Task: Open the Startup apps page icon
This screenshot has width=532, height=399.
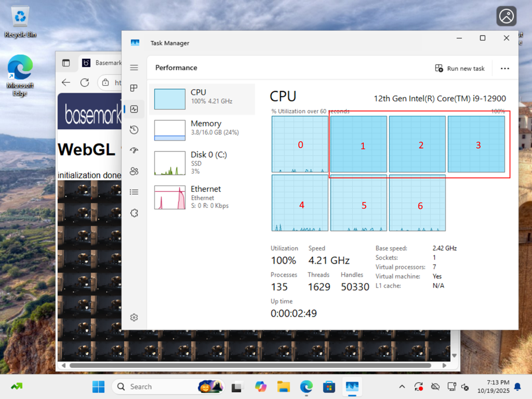Action: point(134,151)
